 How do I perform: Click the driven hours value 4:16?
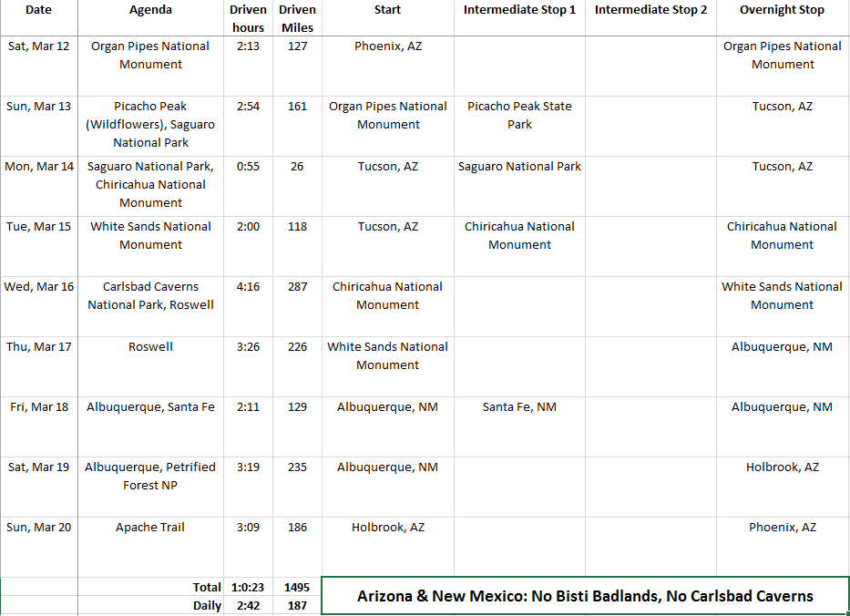pos(248,287)
